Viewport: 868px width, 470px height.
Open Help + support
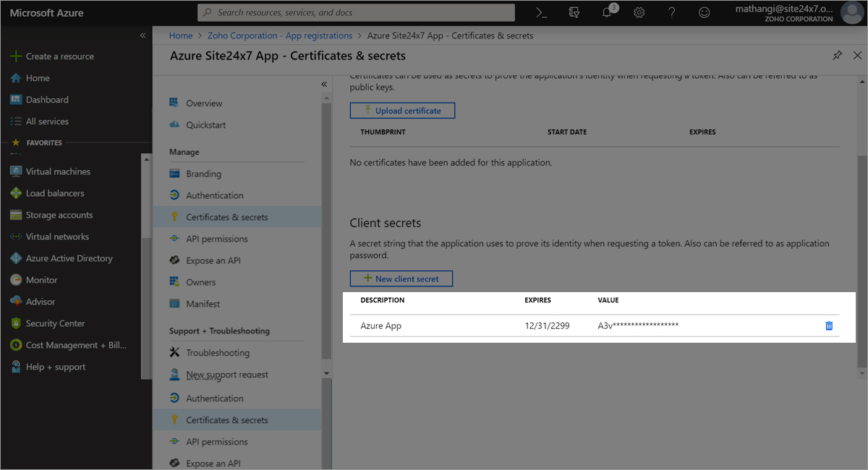pos(48,367)
